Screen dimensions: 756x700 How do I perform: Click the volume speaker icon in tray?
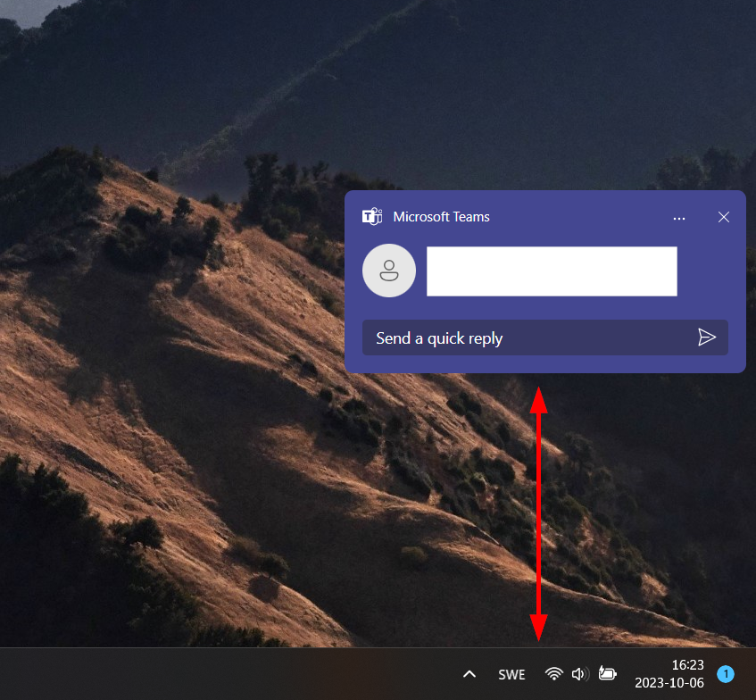coord(578,674)
